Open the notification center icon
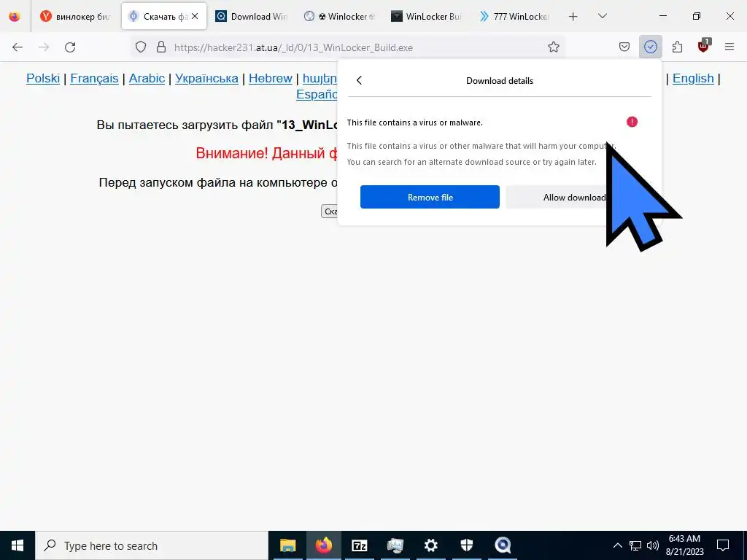Viewport: 747px width, 560px height. 723,545
